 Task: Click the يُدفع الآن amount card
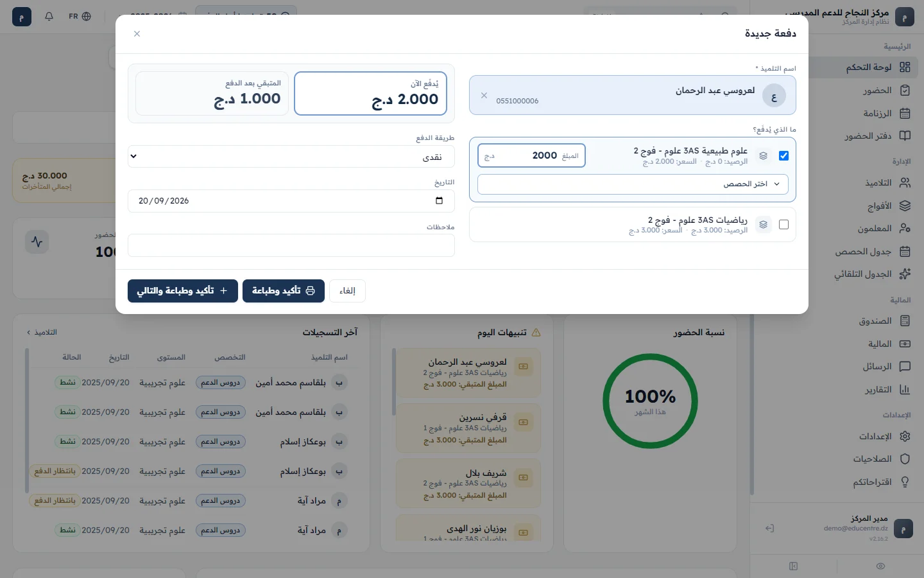pos(370,93)
